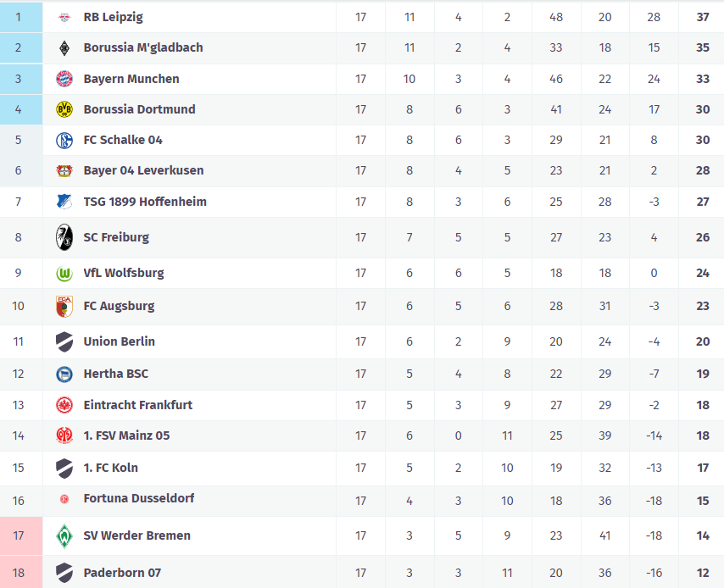This screenshot has height=588, width=724.
Task: Open the Fortuna Dusseldorf team link
Action: (138, 498)
